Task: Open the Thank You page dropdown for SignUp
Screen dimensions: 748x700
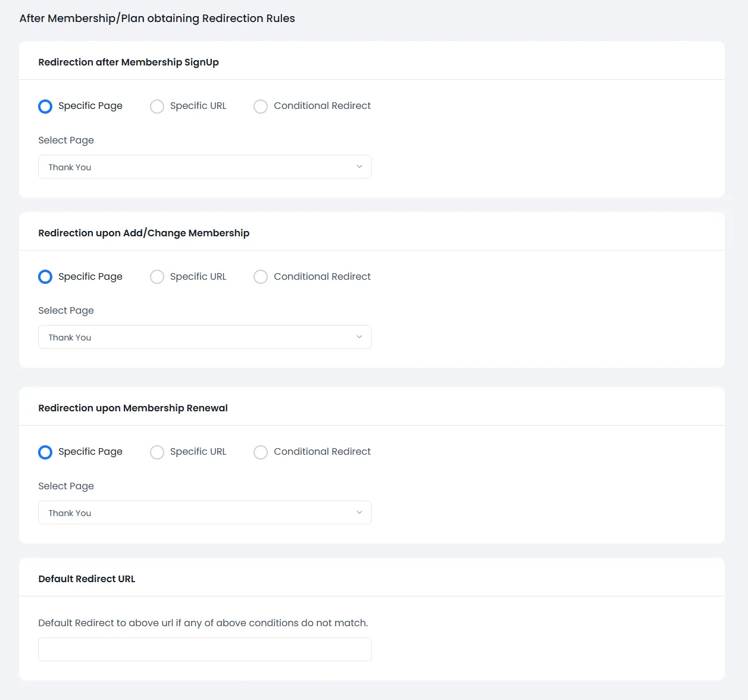Action: (205, 167)
